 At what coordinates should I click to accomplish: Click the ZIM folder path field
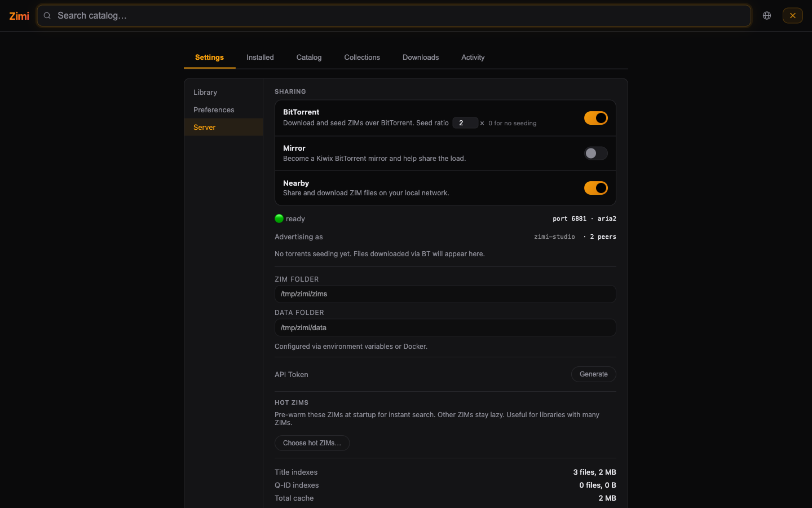pos(445,294)
